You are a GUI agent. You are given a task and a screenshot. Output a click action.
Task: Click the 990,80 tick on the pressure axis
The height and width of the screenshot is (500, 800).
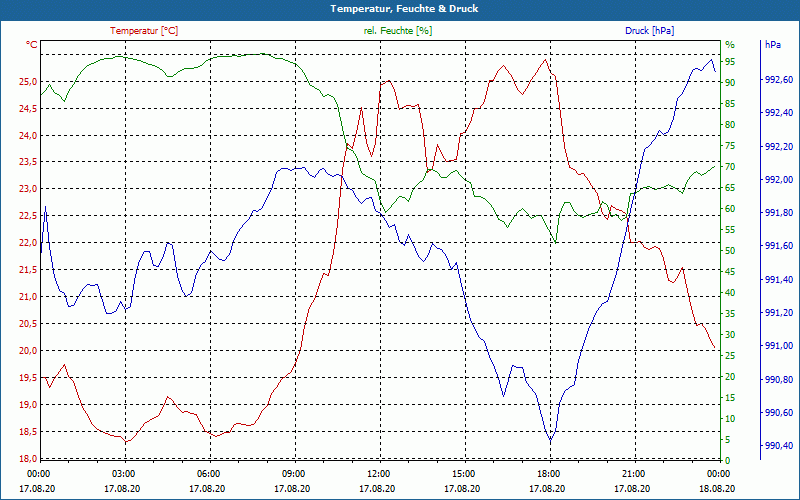click(x=779, y=380)
